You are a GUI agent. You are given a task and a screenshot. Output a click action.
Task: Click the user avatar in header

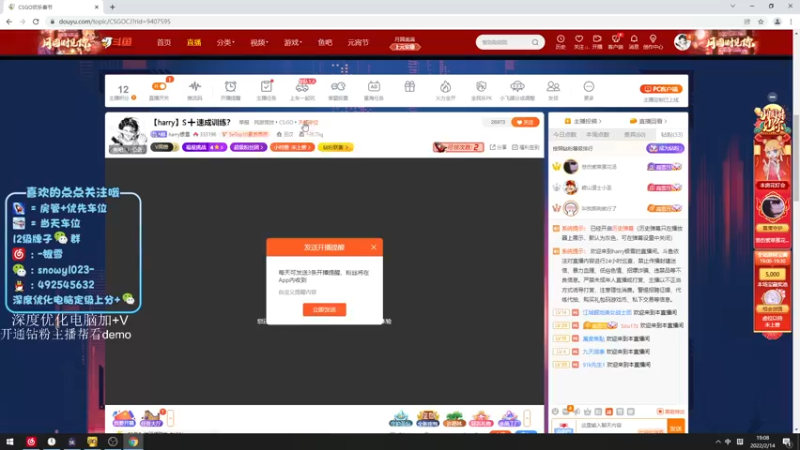(682, 42)
